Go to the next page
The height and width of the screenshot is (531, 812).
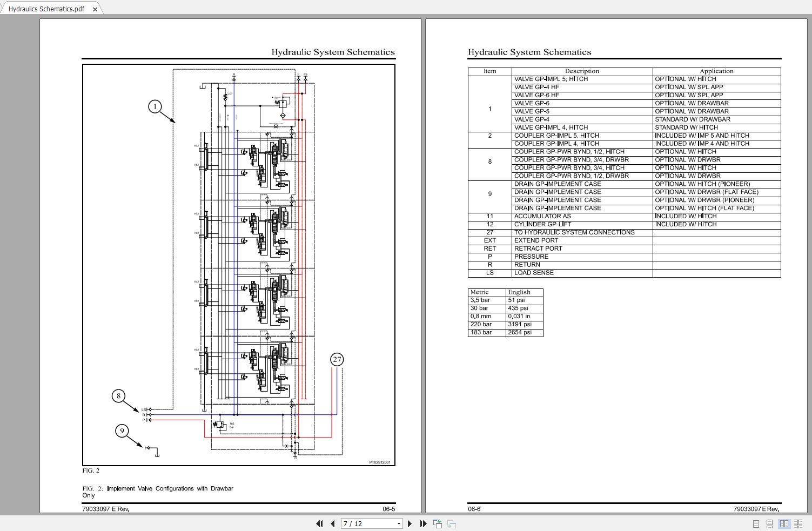click(x=410, y=523)
